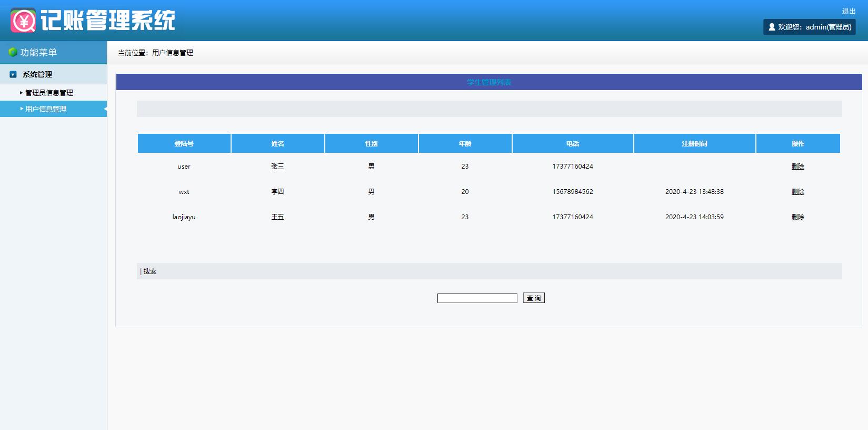Delete the user row for 张三
Viewport: 868px width, 430px height.
click(797, 167)
